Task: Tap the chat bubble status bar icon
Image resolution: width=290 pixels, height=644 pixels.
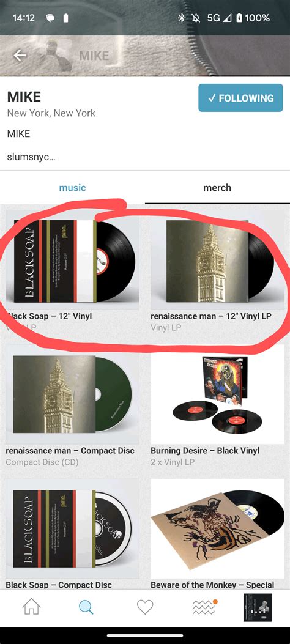Action: (50, 18)
